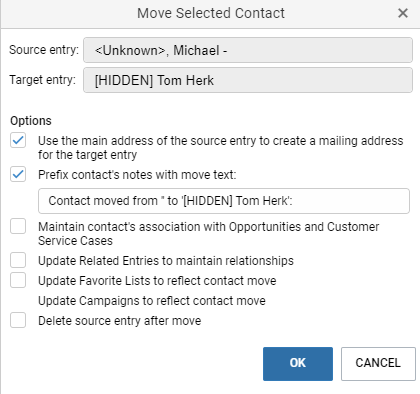This screenshot has width=420, height=394.
Task: Click the Source entry field showing Michael
Action: pos(248,50)
